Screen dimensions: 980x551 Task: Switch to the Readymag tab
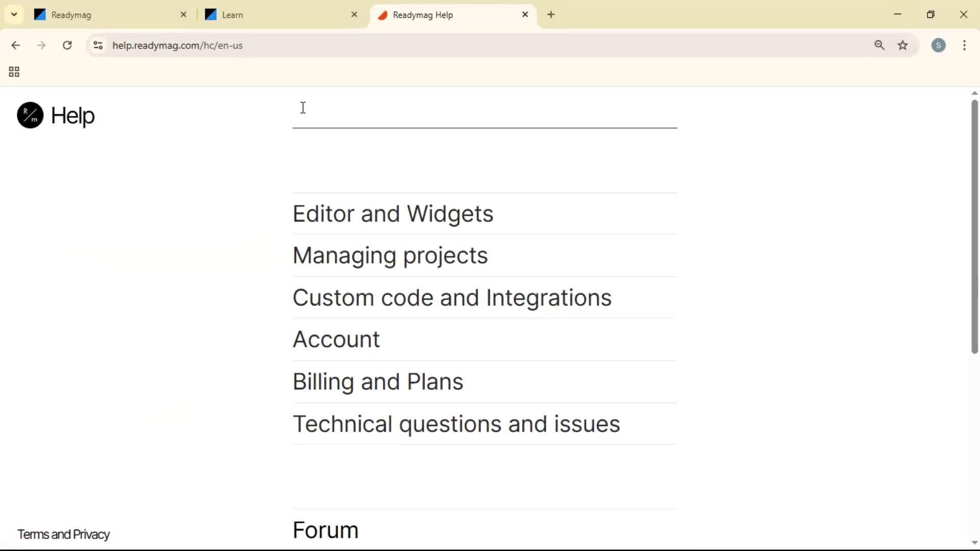(71, 15)
